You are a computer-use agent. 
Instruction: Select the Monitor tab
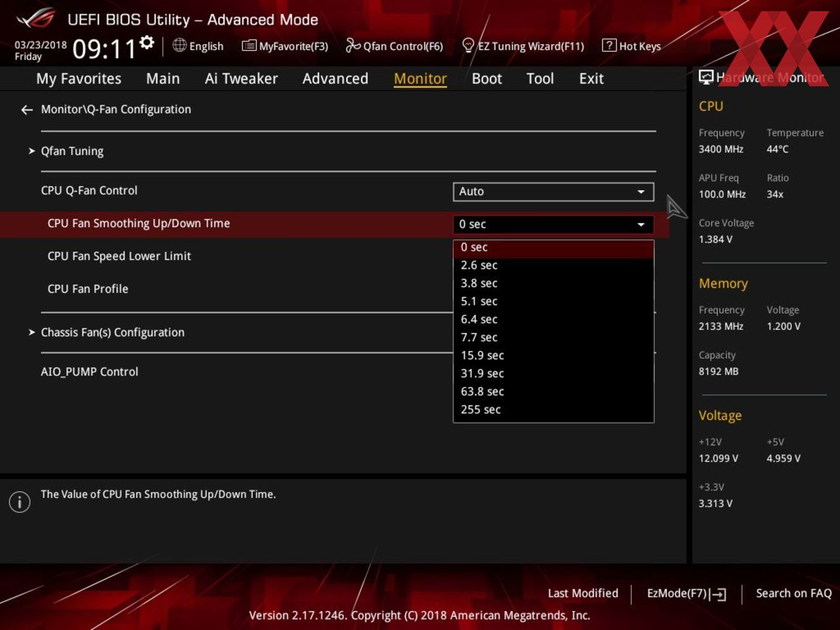[420, 78]
